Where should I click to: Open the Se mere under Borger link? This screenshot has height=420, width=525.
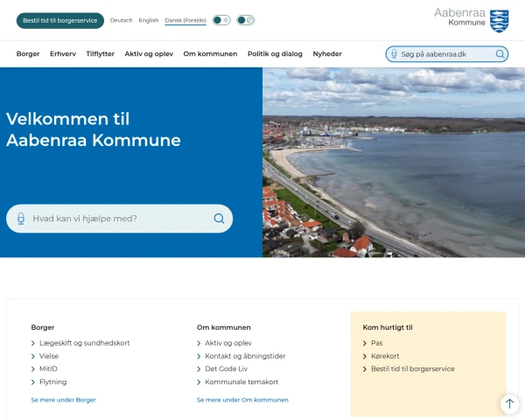tap(63, 400)
